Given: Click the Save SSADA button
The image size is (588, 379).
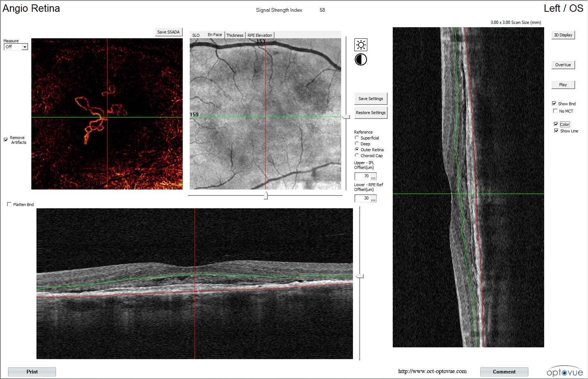Looking at the screenshot, I should point(168,32).
